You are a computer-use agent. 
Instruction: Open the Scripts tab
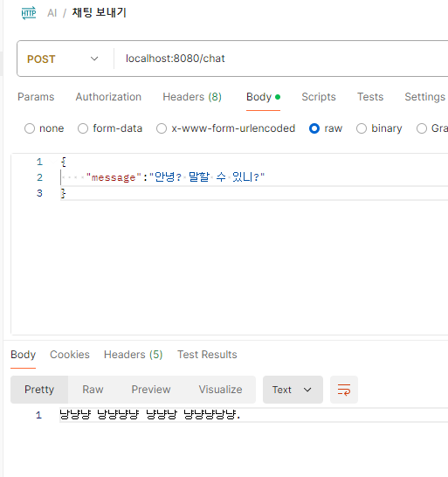319,97
